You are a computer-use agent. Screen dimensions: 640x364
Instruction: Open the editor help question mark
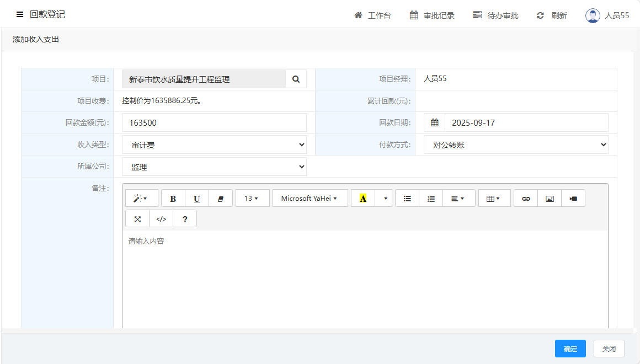coord(185,219)
